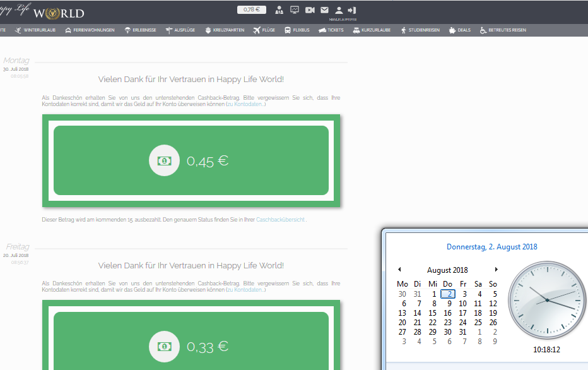Image resolution: width=588 pixels, height=370 pixels.
Task: Follow the Caschbackübersicht link
Action: [281, 220]
